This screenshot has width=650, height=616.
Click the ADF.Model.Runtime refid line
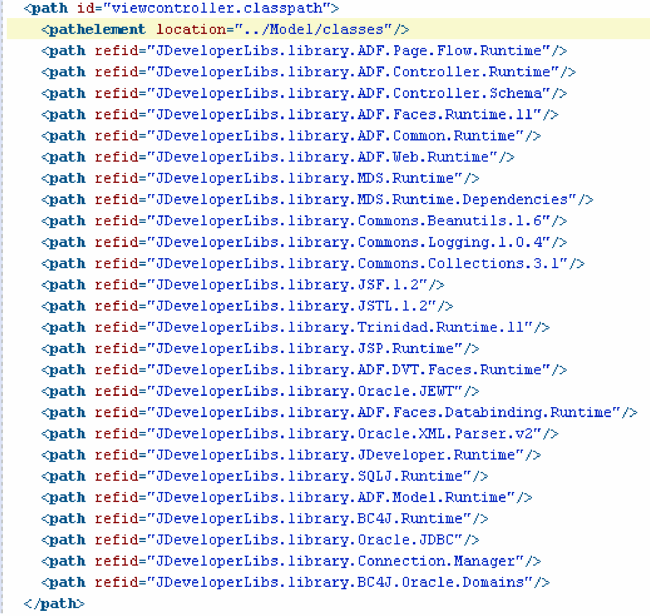286,497
